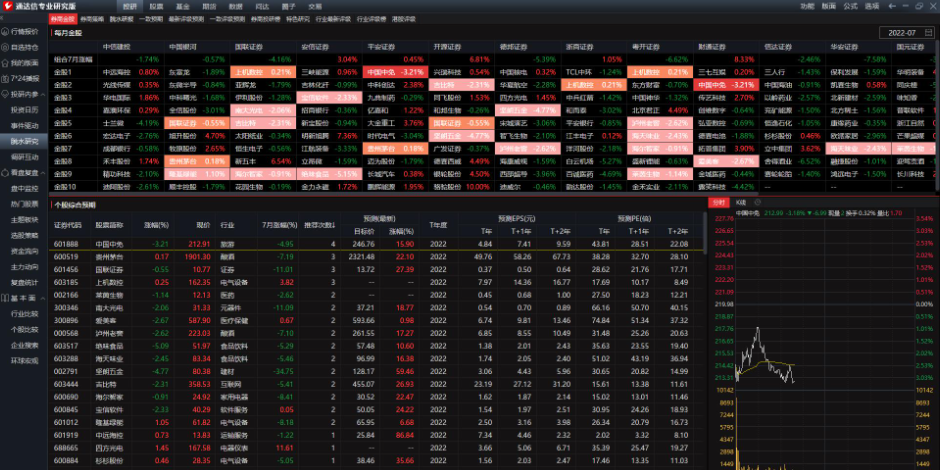Open 自选持仓 from the sidebar

[x=24, y=47]
